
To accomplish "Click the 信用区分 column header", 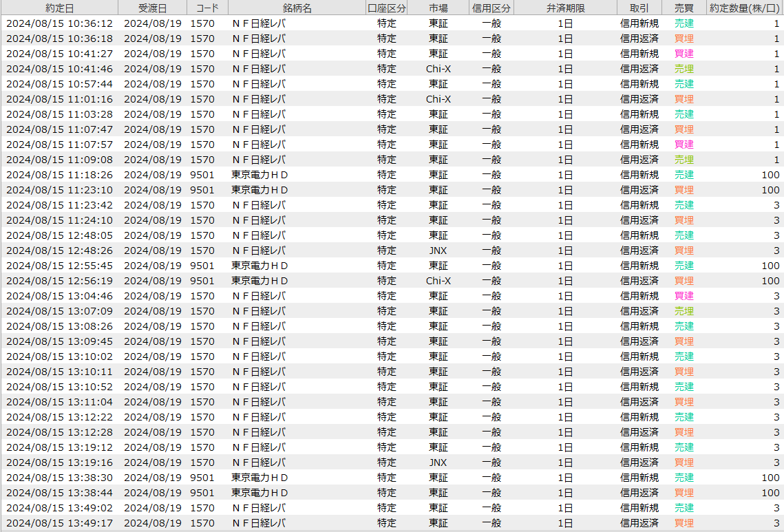I will (491, 8).
